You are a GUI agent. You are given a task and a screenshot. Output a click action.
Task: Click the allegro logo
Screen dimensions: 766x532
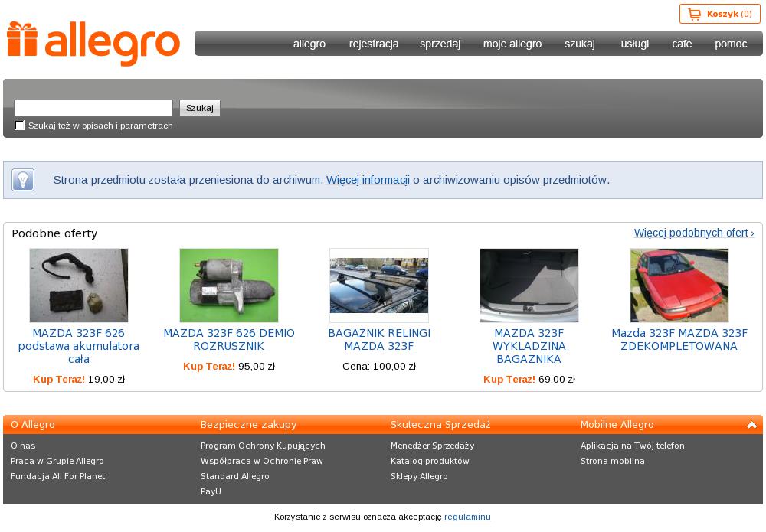[93, 44]
